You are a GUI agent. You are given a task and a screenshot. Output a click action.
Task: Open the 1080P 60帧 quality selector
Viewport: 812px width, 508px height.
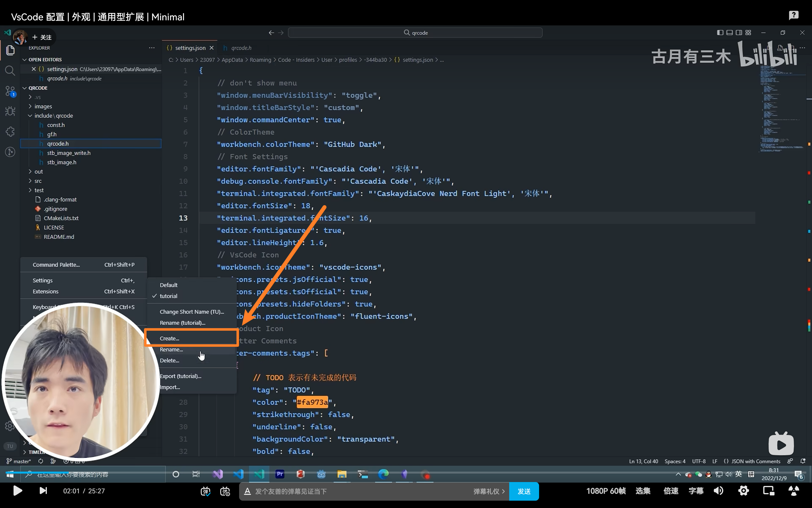pos(606,491)
